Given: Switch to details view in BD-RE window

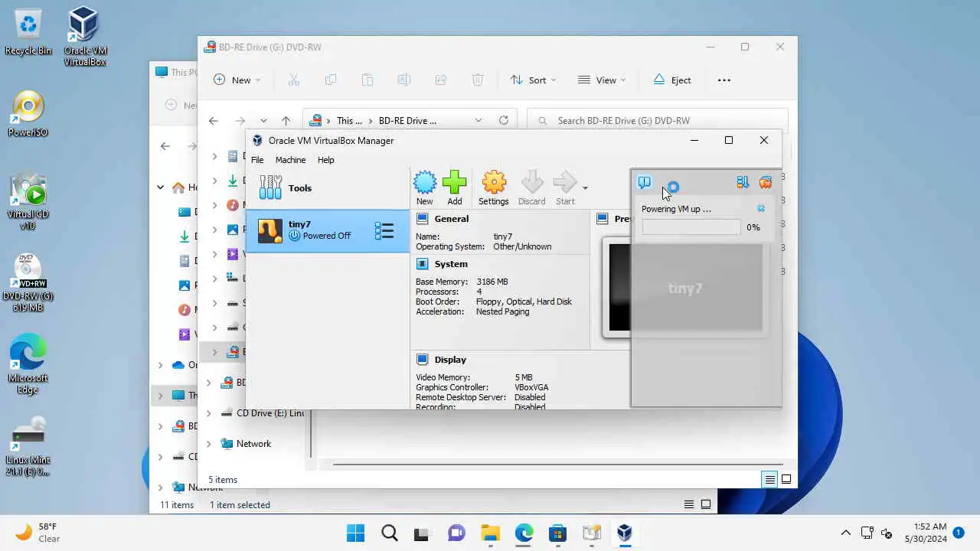Looking at the screenshot, I should click(769, 479).
